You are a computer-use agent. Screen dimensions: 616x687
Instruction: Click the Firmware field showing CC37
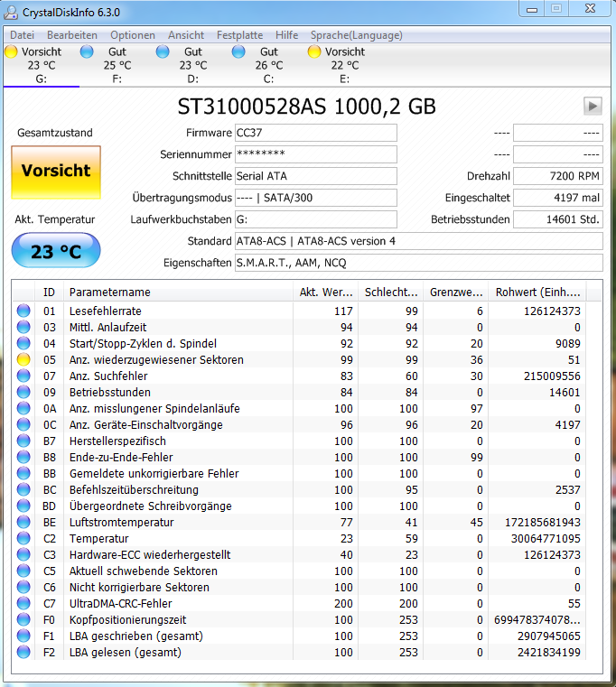(315, 133)
